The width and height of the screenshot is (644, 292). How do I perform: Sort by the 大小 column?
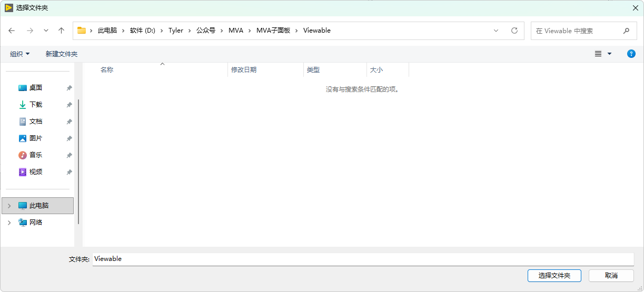[388, 69]
